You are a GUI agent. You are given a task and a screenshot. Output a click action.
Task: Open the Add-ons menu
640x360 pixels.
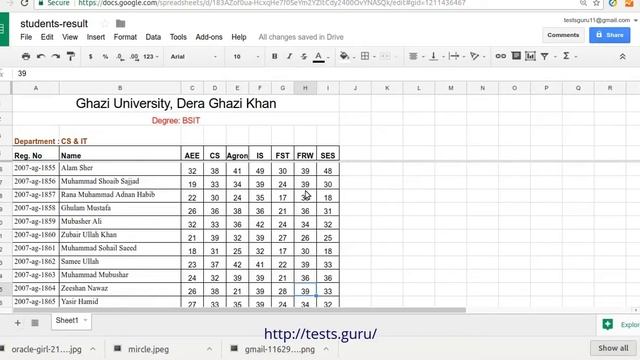pos(209,37)
